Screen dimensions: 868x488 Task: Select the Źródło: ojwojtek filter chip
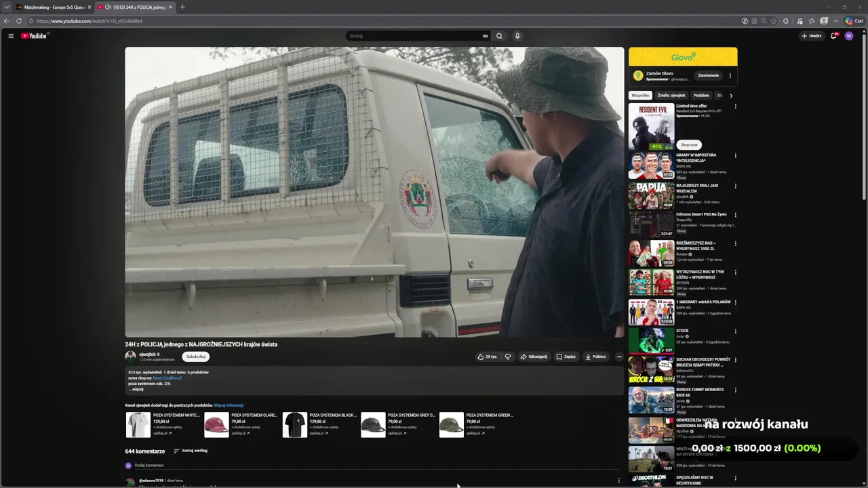pyautogui.click(x=671, y=96)
